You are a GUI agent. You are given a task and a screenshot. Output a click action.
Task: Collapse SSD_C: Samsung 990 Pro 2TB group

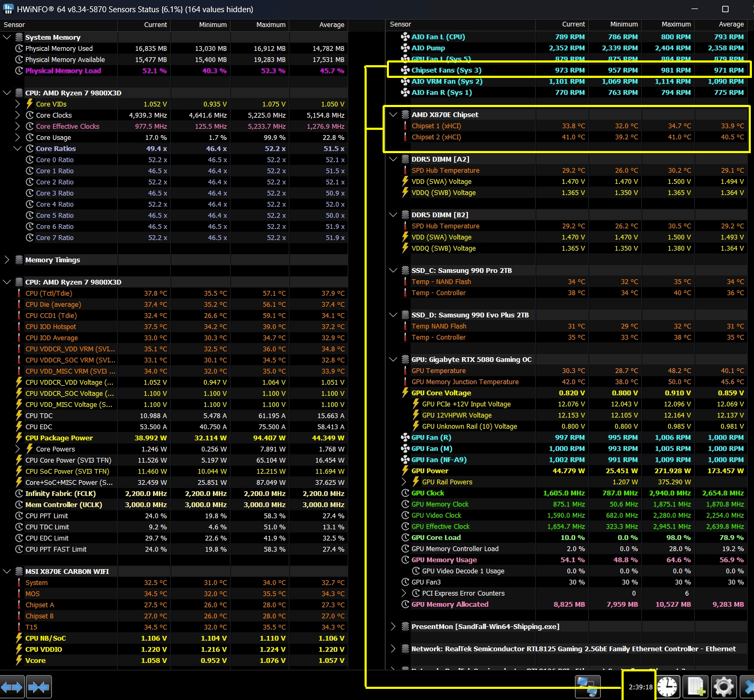pos(393,270)
